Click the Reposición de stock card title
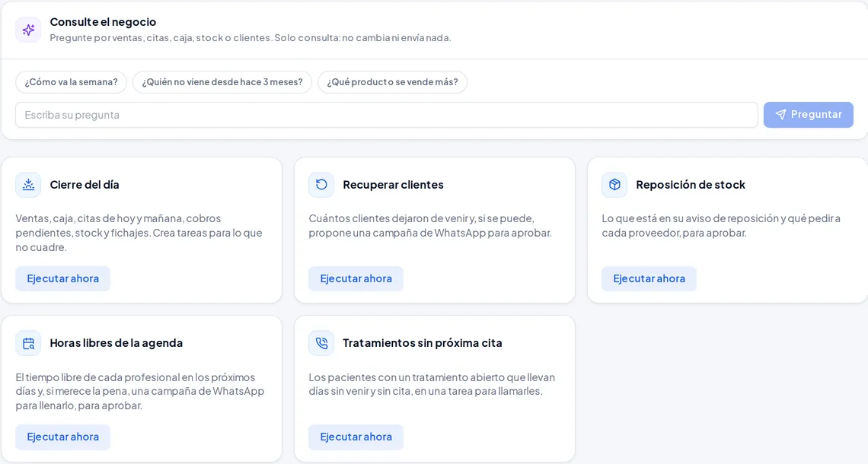Image resolution: width=868 pixels, height=464 pixels. coord(691,185)
